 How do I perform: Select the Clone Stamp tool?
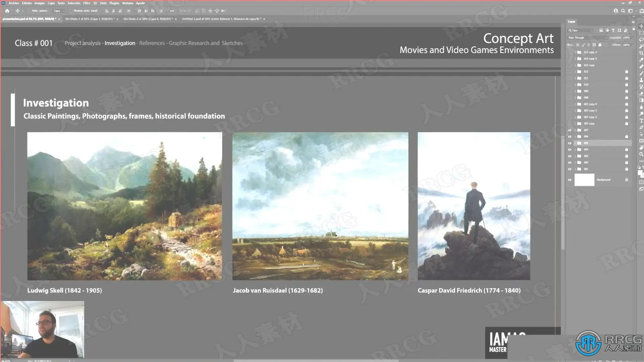(x=641, y=80)
